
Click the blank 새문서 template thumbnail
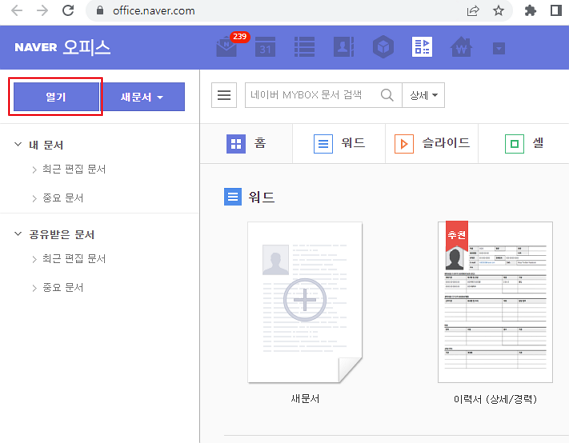pyautogui.click(x=305, y=302)
